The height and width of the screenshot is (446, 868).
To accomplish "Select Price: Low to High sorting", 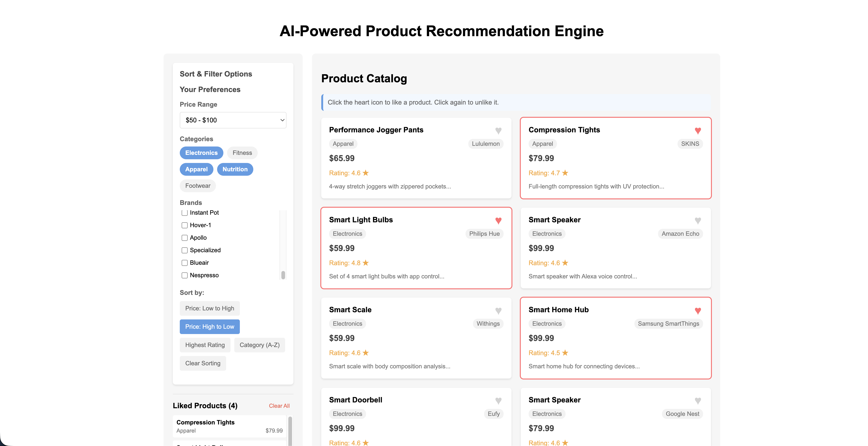I will pos(210,308).
